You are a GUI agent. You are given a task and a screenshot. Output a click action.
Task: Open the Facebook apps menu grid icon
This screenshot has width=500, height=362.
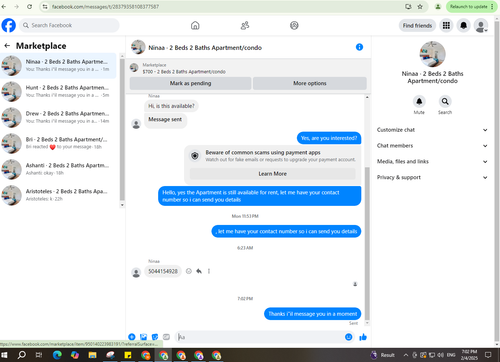[x=446, y=25]
